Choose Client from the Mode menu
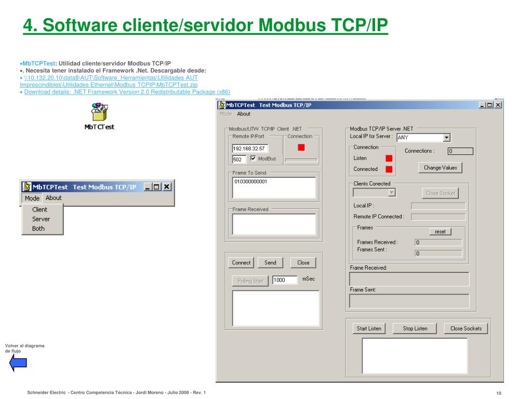The image size is (532, 399). (39, 209)
